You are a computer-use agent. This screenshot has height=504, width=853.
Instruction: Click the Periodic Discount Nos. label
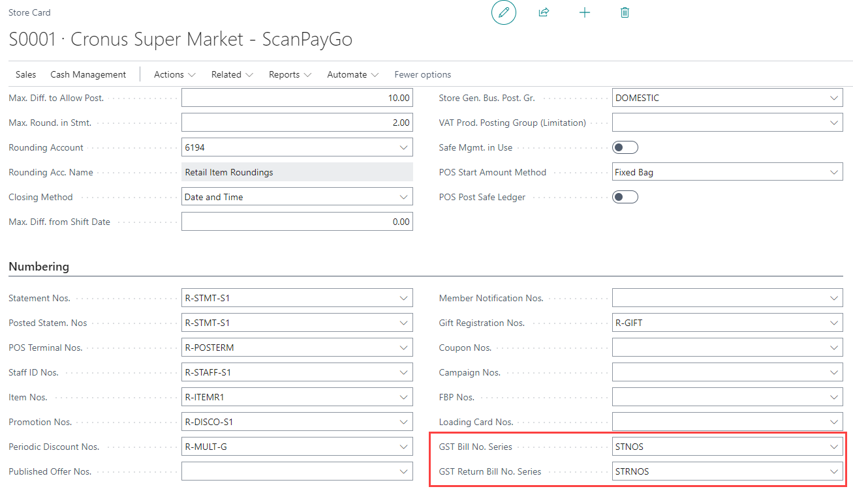click(54, 447)
